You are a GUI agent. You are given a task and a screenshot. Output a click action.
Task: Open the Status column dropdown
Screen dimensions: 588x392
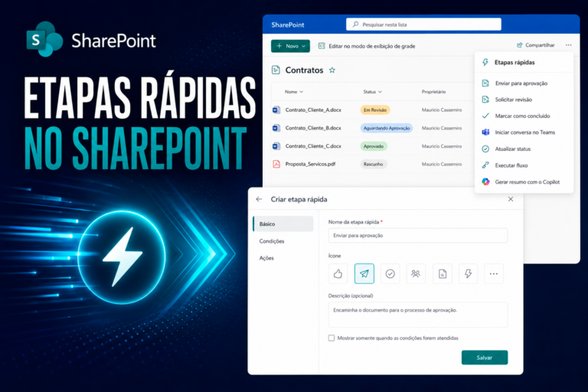[x=372, y=92]
